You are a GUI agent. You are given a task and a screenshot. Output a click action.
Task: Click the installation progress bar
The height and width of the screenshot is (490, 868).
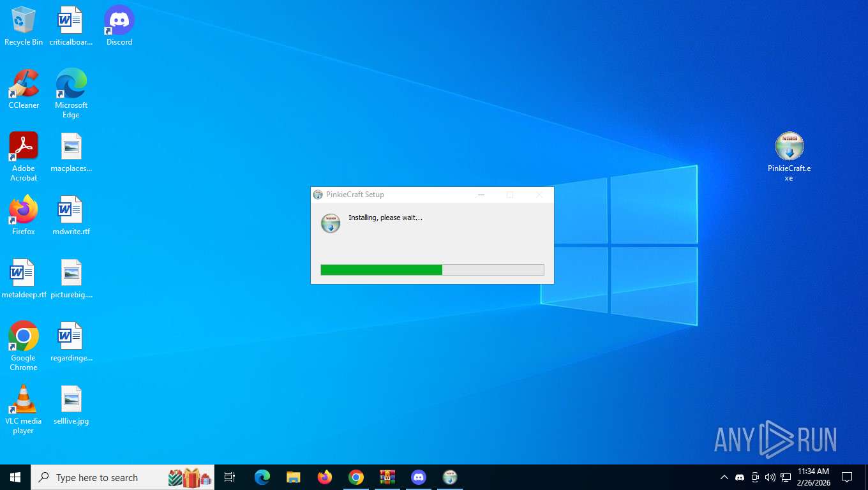[x=432, y=270]
